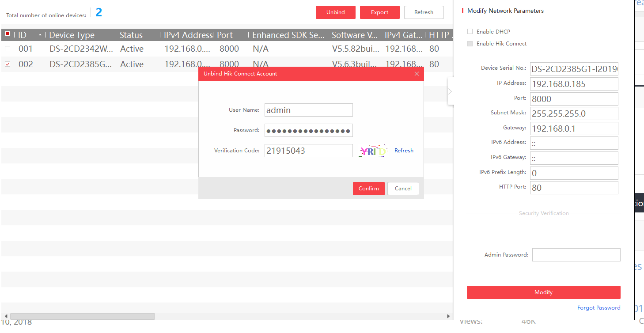Screen dimensions: 644x333
Task: Confirm the Hik-Connect unbind
Action: coord(368,189)
